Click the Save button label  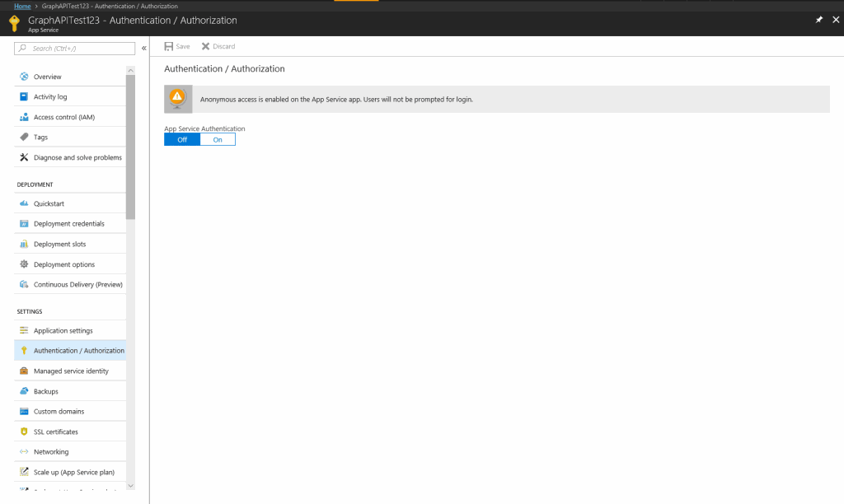point(183,46)
